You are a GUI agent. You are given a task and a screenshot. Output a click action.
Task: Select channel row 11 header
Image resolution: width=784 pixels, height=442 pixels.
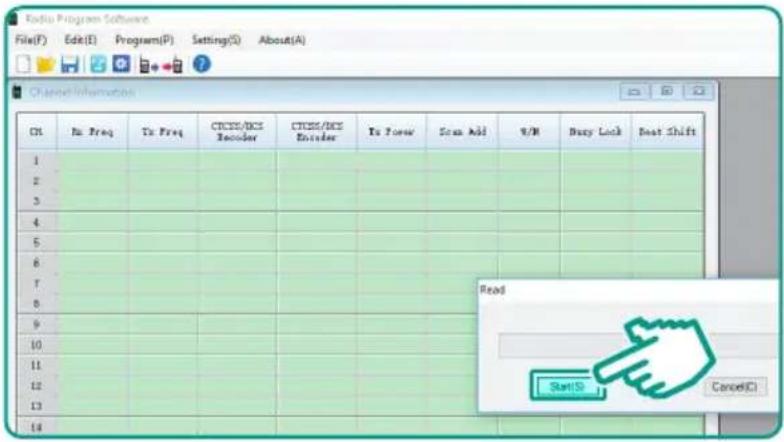click(x=36, y=366)
